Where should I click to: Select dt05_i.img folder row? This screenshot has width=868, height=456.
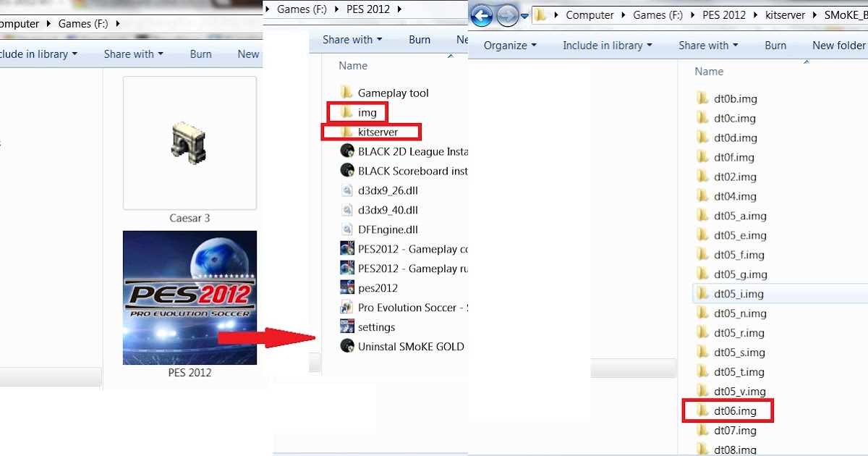(779, 294)
